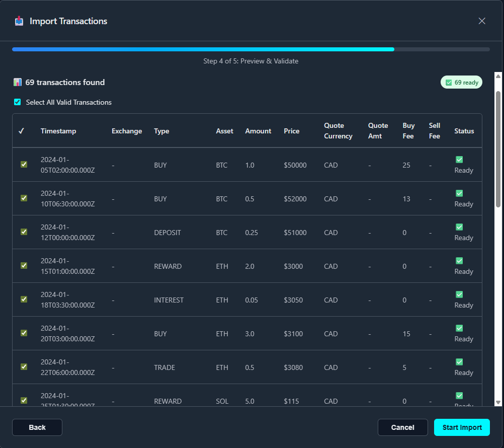Click the Cancel button

(x=402, y=427)
